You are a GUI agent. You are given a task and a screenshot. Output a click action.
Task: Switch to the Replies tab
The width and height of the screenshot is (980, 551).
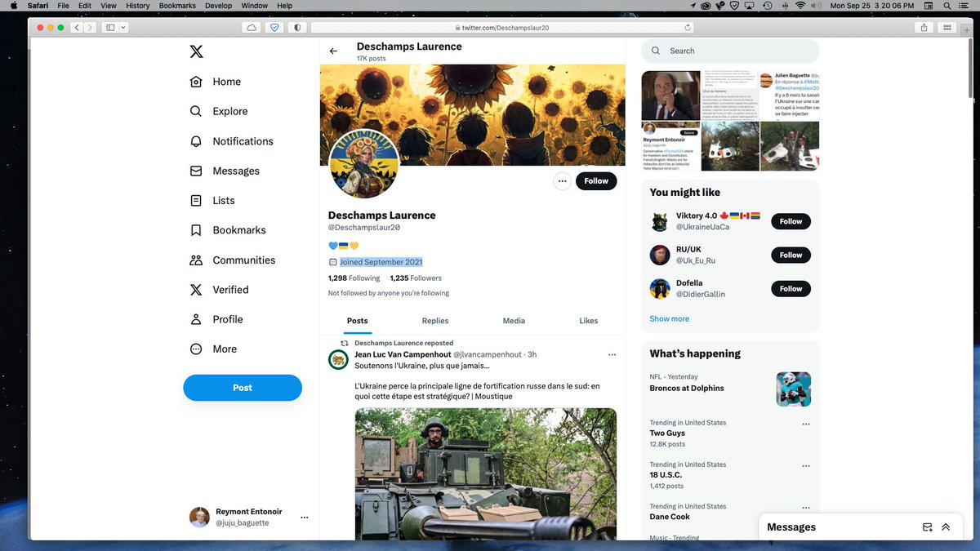pyautogui.click(x=434, y=321)
